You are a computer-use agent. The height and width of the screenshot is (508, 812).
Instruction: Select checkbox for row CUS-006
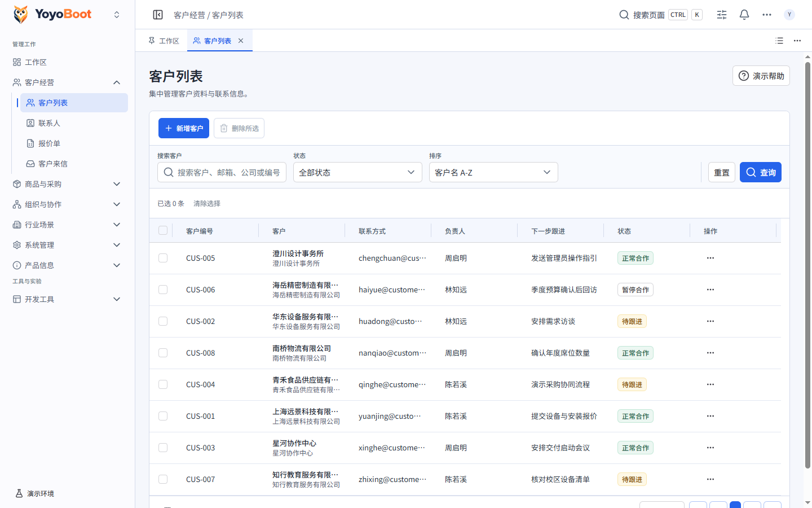point(163,290)
